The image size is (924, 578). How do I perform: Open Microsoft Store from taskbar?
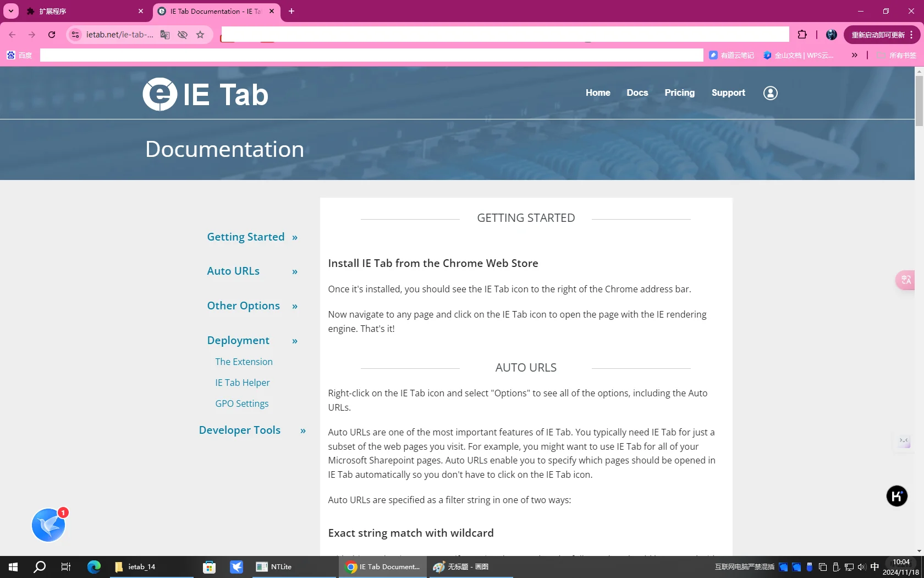(209, 566)
